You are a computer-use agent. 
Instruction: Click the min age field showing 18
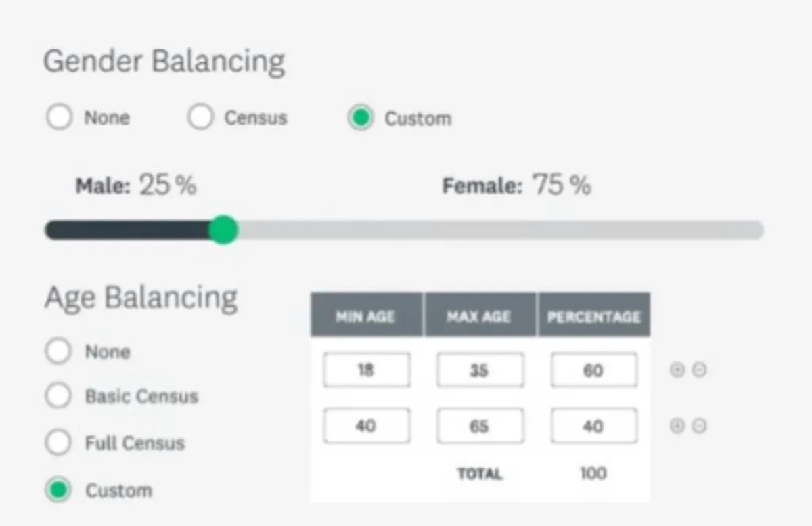[366, 370]
